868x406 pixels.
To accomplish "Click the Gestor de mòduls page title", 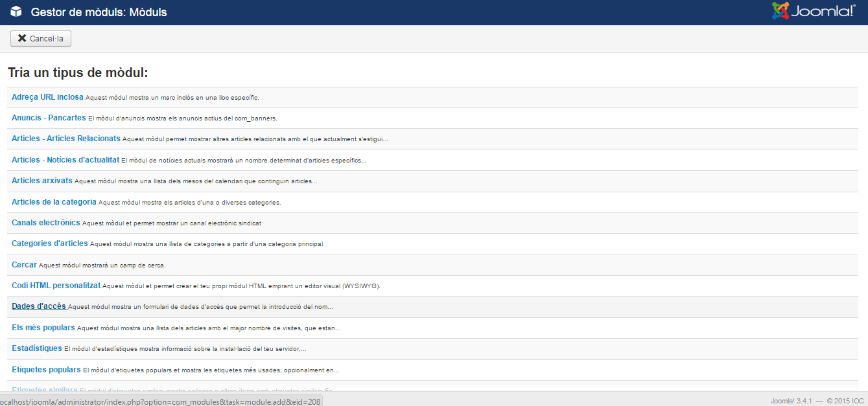I will coord(99,12).
